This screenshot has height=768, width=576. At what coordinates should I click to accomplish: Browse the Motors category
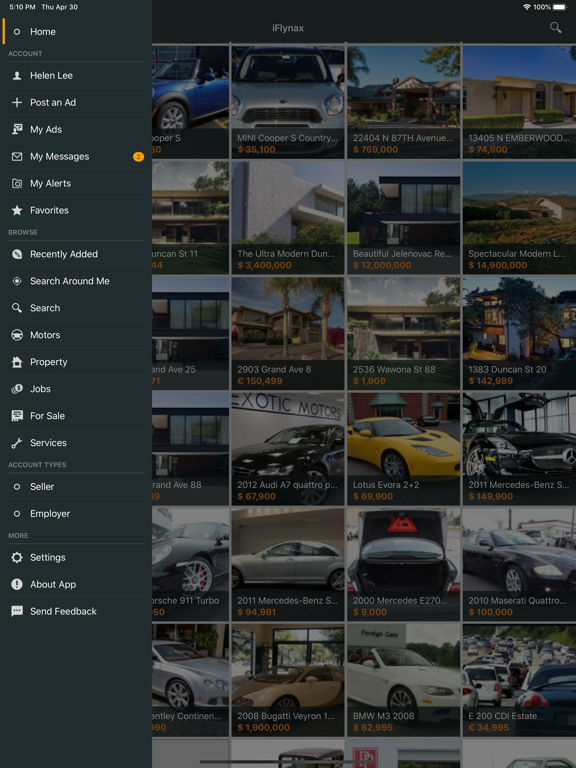point(76,335)
